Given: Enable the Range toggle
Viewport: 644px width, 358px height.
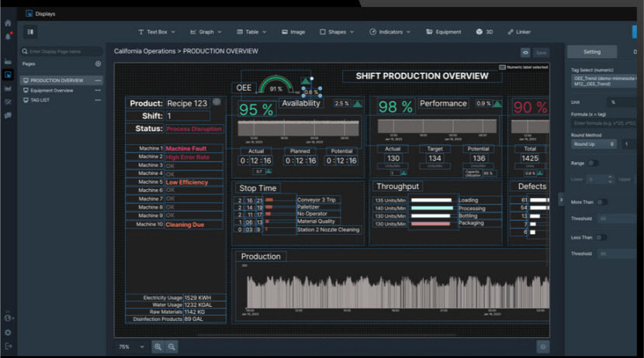Looking at the screenshot, I should (x=593, y=164).
